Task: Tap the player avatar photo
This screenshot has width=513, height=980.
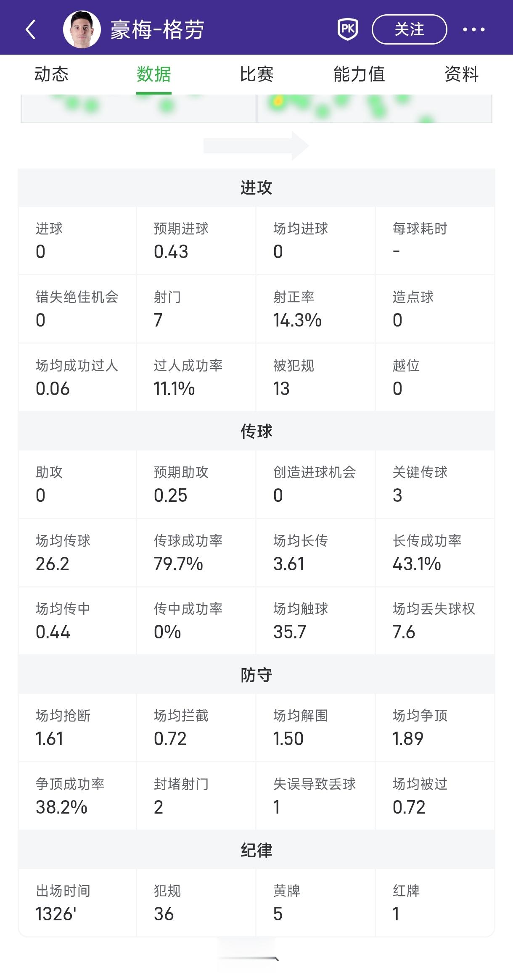Action: (82, 29)
